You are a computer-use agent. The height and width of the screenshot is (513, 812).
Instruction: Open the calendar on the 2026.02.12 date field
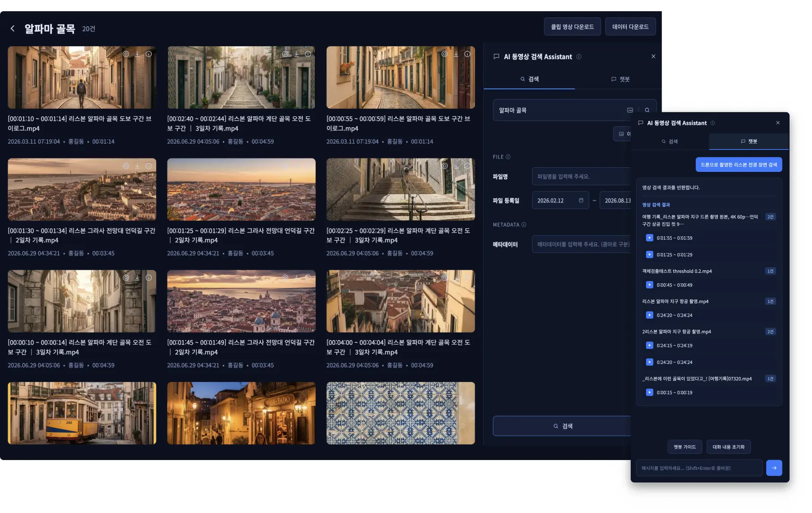(581, 200)
